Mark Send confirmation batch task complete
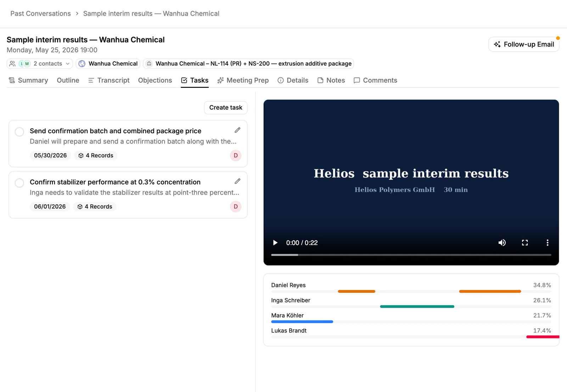 click(x=19, y=132)
